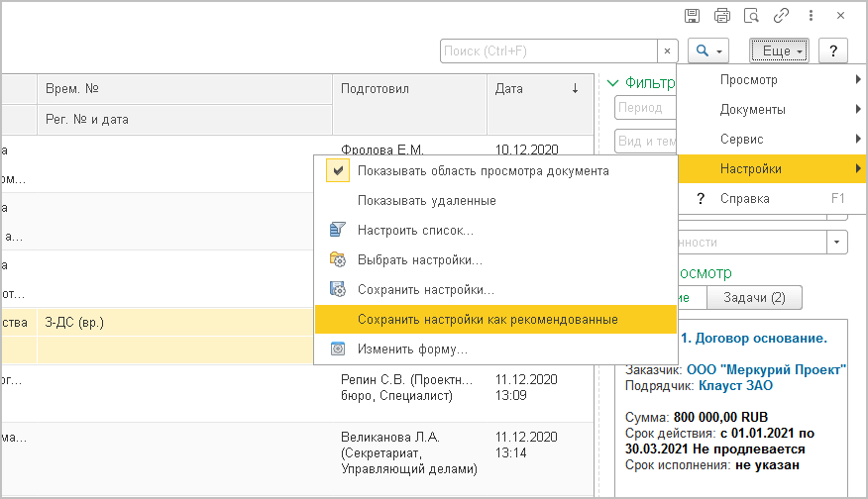Click the printer icon in the title bar
868x499 pixels.
(722, 15)
